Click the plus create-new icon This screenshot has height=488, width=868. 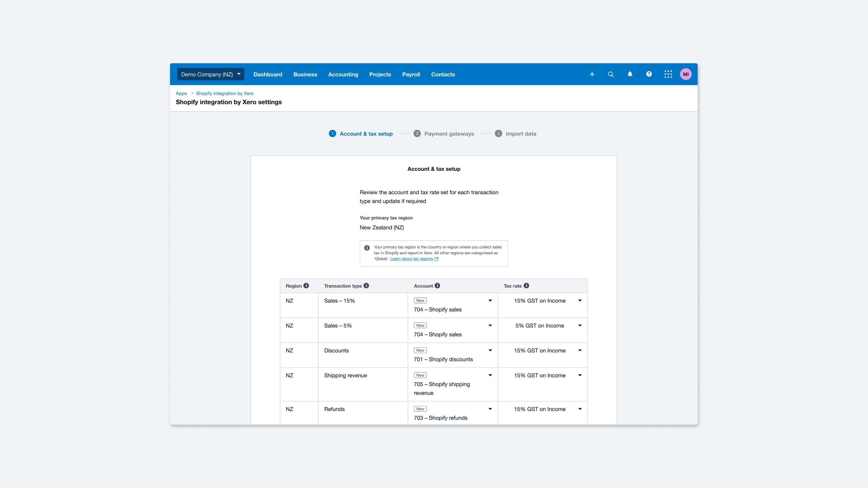[592, 74]
